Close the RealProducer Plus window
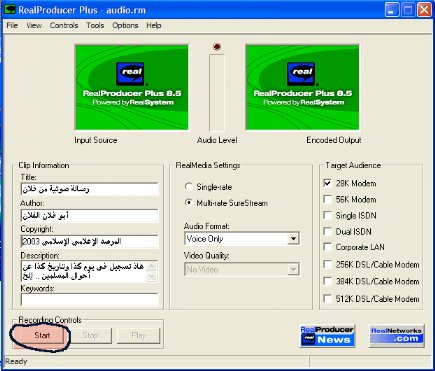Image resolution: width=435 pixels, height=371 pixels. [424, 10]
